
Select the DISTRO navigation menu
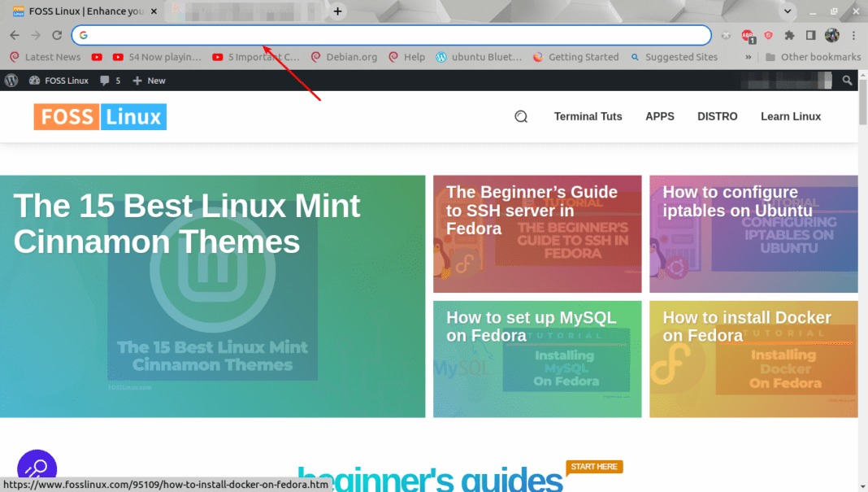(x=717, y=116)
